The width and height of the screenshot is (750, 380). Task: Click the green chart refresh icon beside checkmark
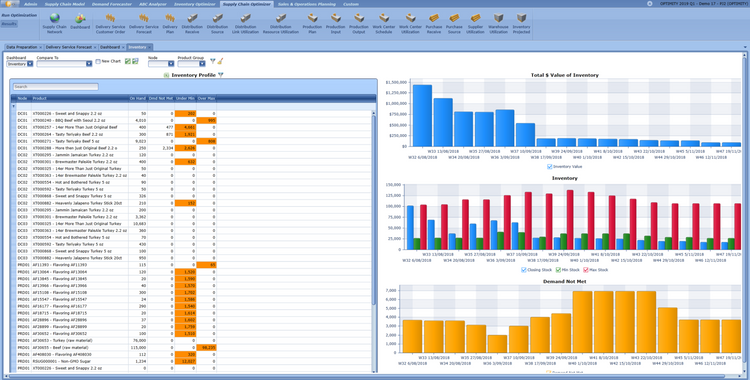pos(135,61)
